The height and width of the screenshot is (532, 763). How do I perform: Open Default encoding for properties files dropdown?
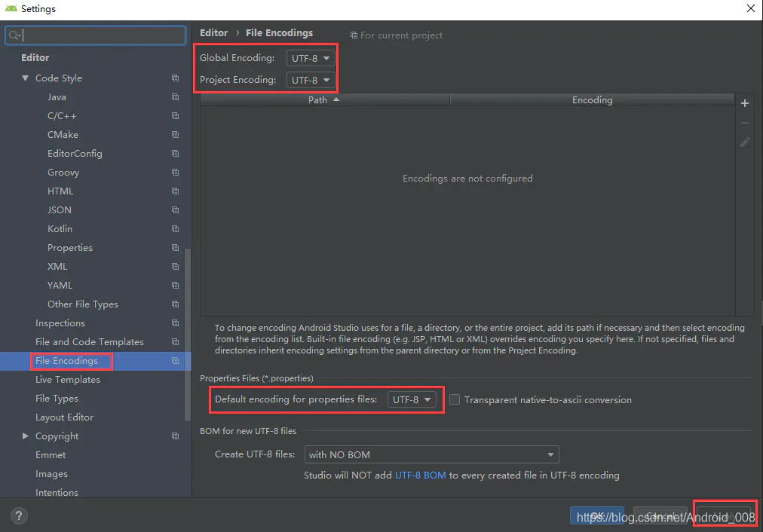coord(412,399)
